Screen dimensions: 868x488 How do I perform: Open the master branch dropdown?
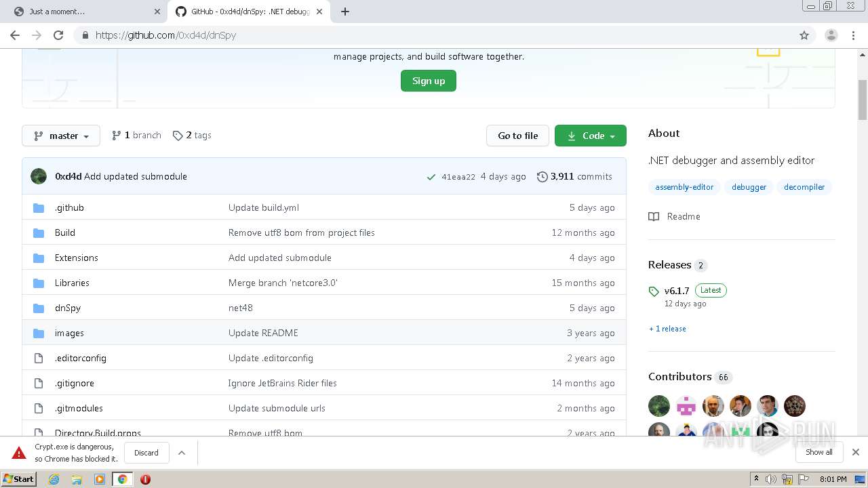click(x=61, y=136)
